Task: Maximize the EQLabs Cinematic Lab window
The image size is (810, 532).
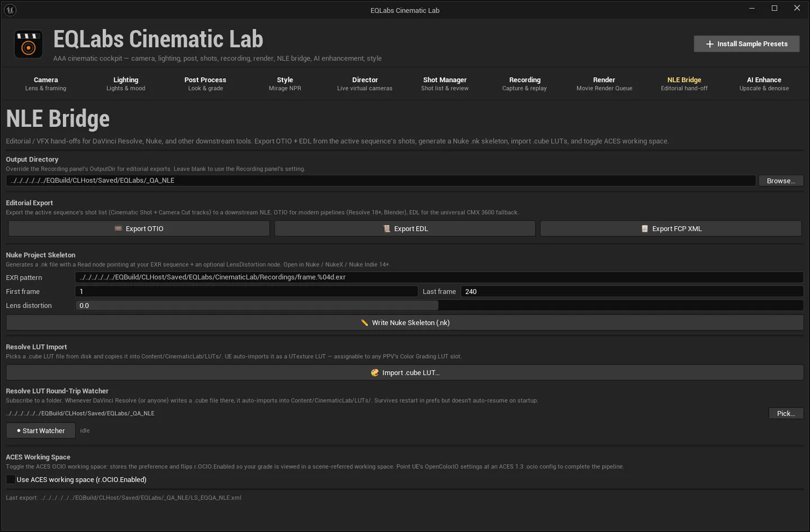Action: [775, 8]
